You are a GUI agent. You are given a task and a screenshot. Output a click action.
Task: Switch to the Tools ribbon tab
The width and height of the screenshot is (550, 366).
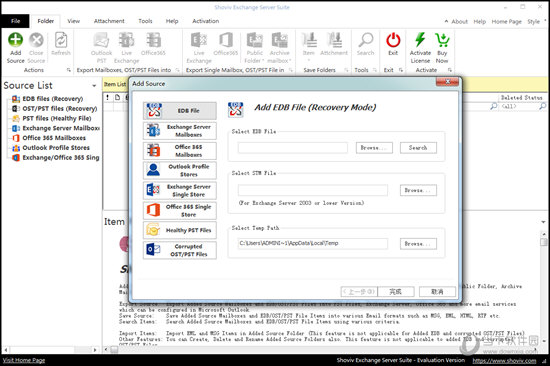tap(145, 21)
